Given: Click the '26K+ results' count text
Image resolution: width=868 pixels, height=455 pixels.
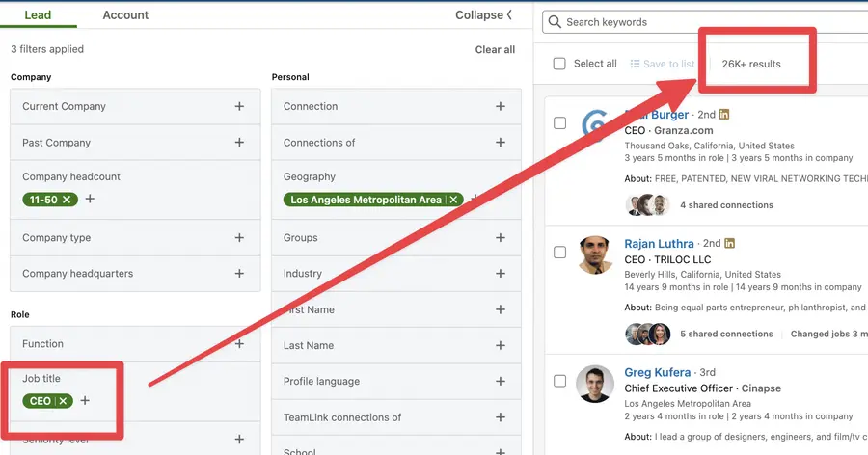Looking at the screenshot, I should point(751,64).
